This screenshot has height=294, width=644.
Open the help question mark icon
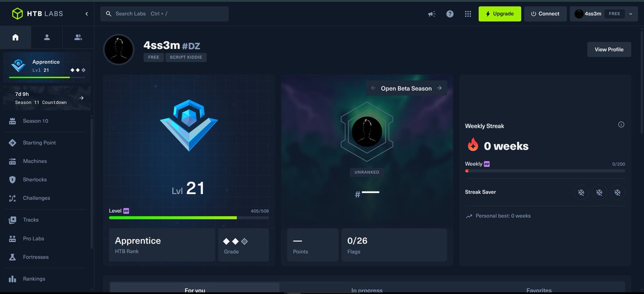[x=450, y=14]
